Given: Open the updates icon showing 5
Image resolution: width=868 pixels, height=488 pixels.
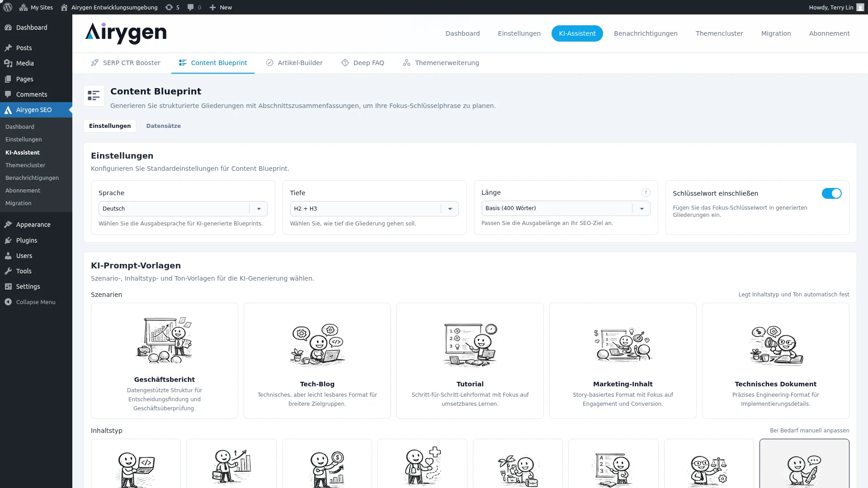Looking at the screenshot, I should 172,7.
